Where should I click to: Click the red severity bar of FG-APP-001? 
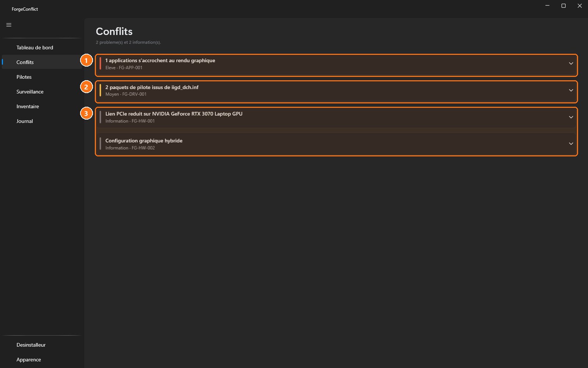point(100,64)
